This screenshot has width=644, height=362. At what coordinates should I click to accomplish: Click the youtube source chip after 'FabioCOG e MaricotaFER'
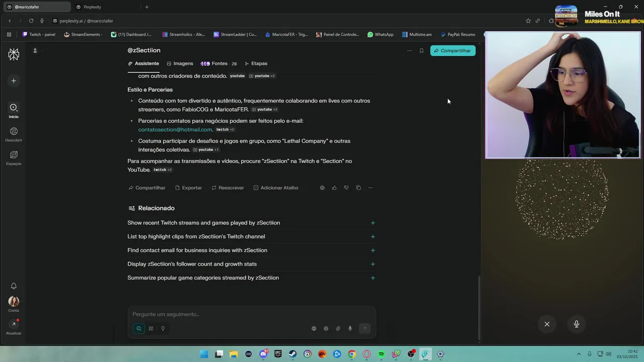coord(265,110)
